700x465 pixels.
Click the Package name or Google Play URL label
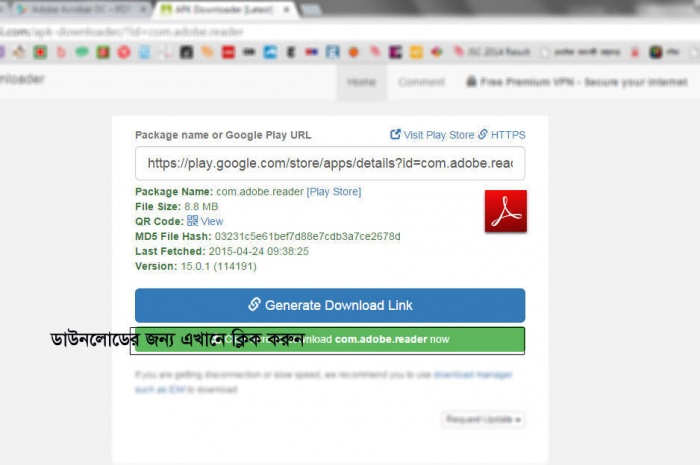point(223,135)
